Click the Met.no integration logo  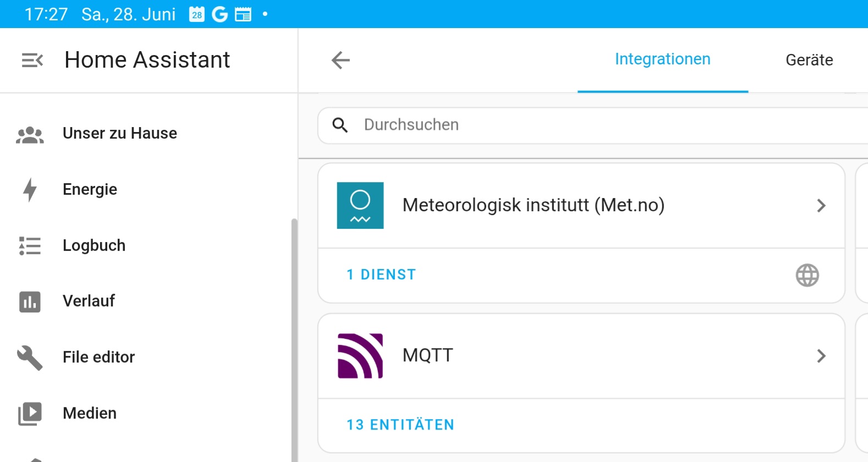pos(360,206)
